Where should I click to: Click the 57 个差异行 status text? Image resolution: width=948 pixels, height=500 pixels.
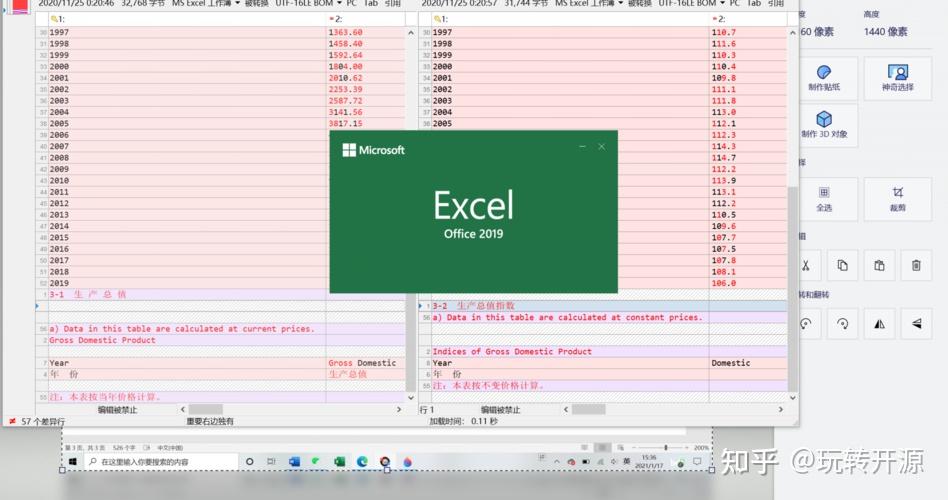(43, 421)
